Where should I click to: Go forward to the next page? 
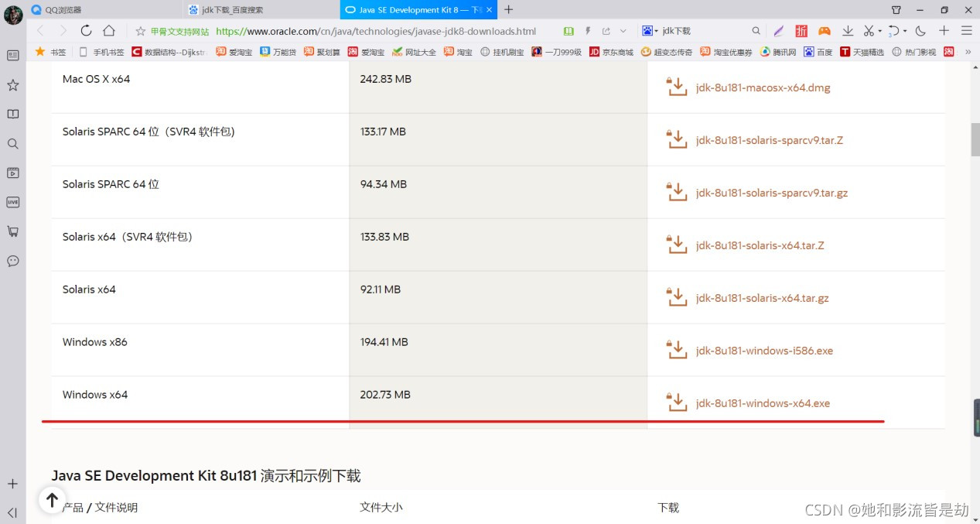63,31
